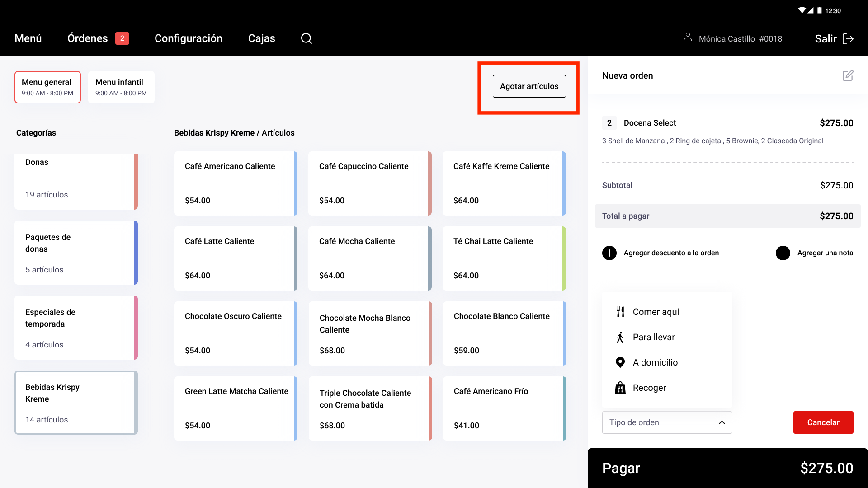868x488 pixels.
Task: Add Té Chai Latte Caliente to order
Action: point(504,258)
